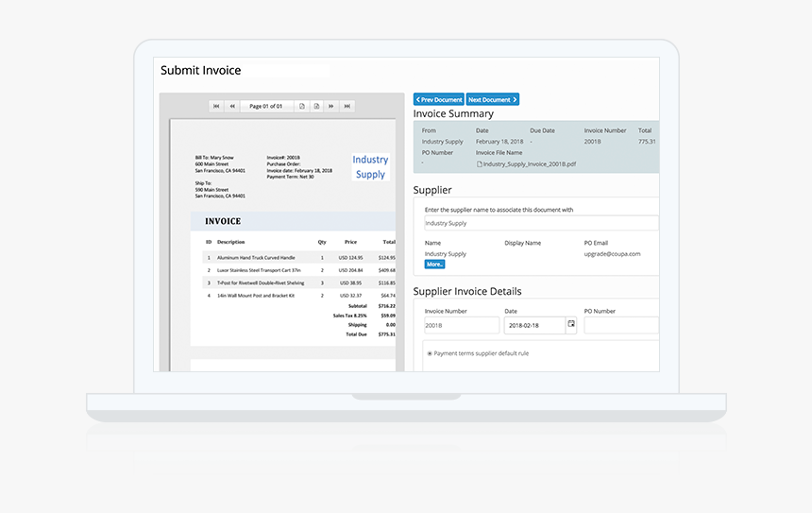The width and height of the screenshot is (812, 513).
Task: Click empty PO Number input field
Action: click(x=621, y=325)
